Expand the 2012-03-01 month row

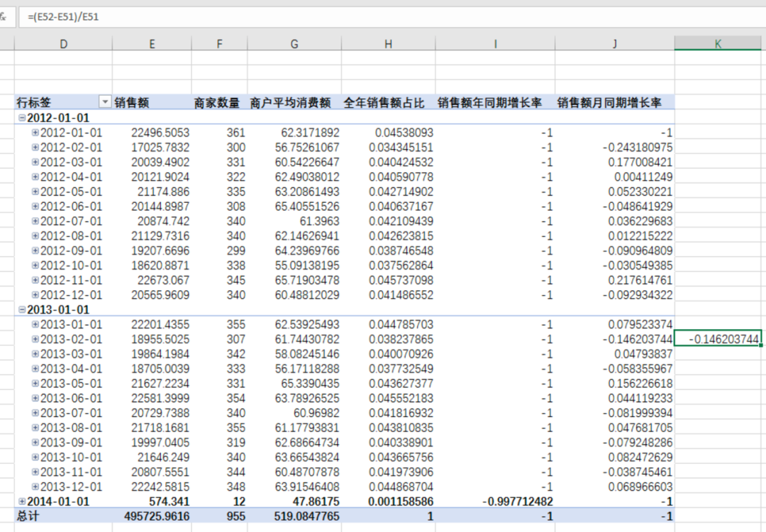point(35,162)
